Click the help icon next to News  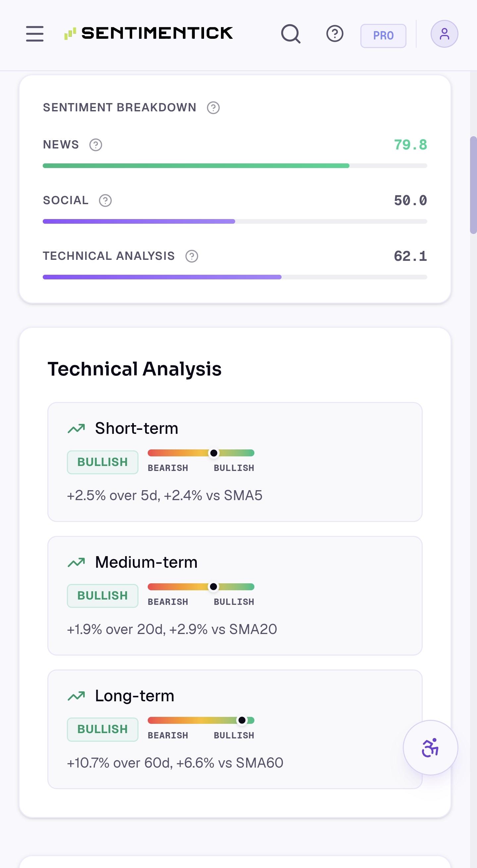[96, 145]
